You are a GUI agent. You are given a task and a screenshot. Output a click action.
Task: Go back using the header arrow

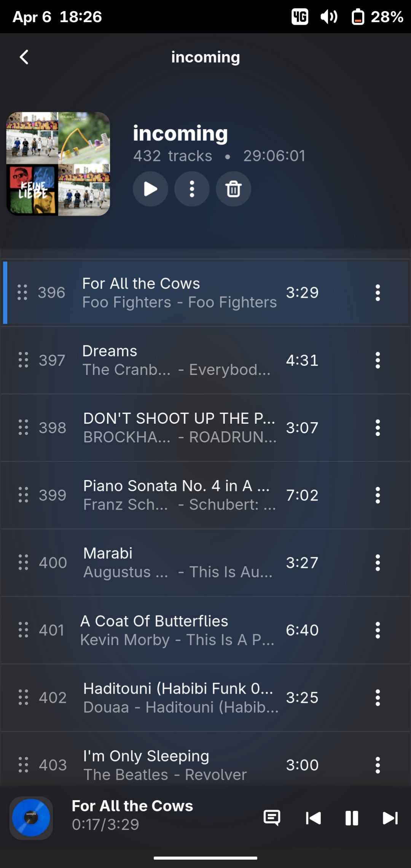coord(24,57)
